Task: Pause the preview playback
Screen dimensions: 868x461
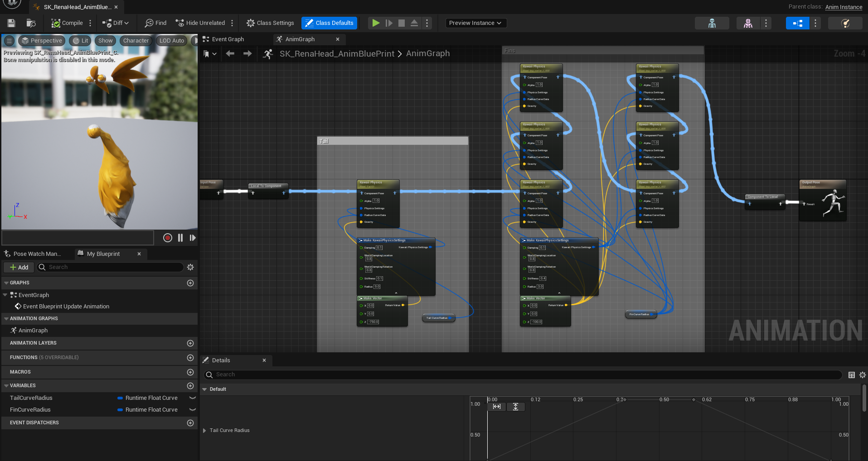Action: tap(180, 238)
